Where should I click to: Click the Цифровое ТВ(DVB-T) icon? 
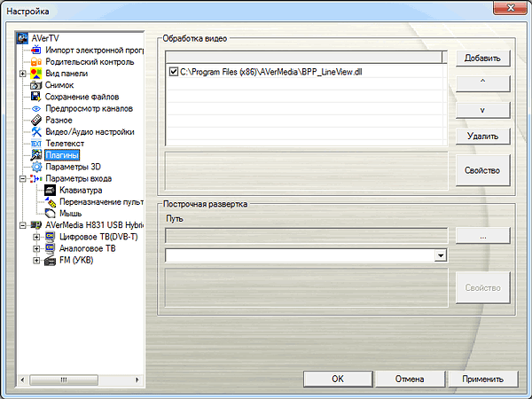pos(51,237)
